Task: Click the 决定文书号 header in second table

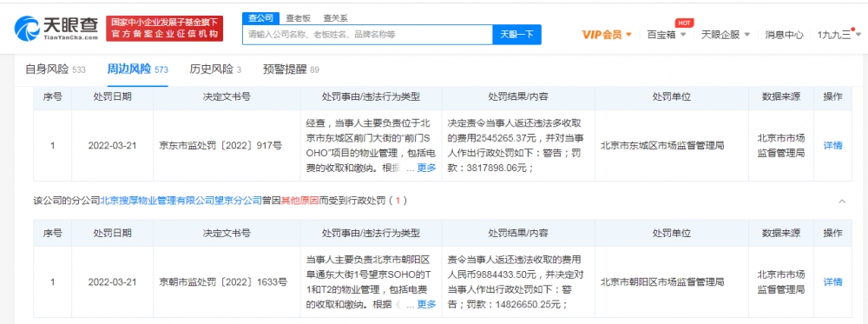Action: click(x=227, y=233)
